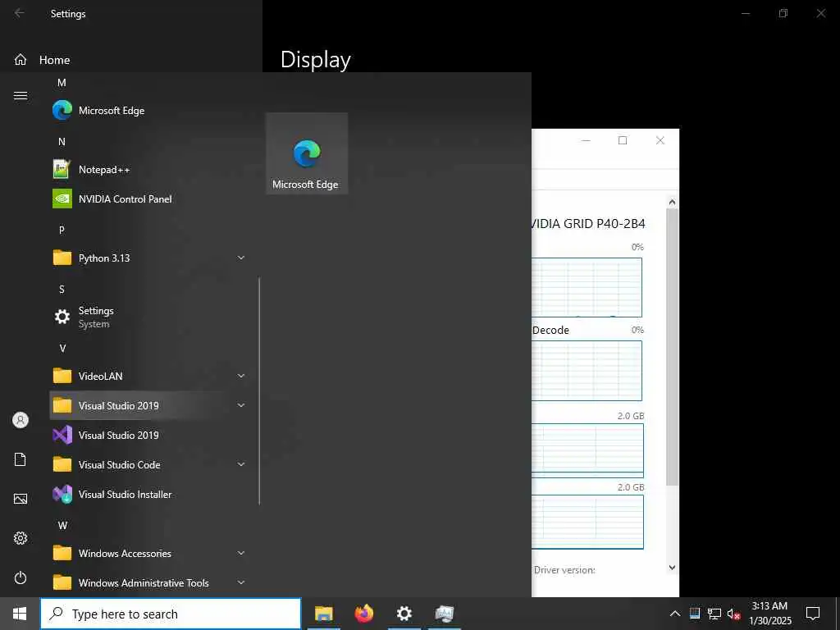Open the Visual Studio Code folder
840x630 pixels.
point(150,464)
